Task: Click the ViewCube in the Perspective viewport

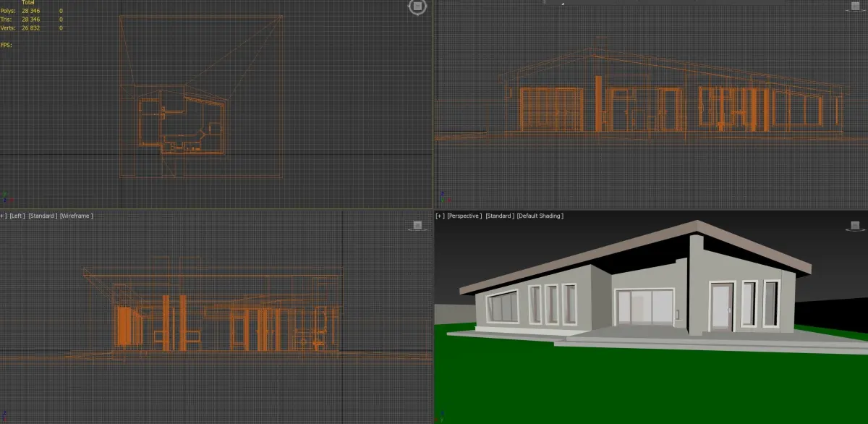Action: point(854,226)
